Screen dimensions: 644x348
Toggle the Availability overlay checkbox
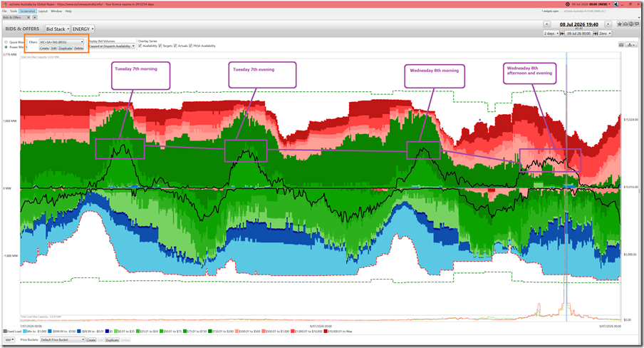point(140,46)
